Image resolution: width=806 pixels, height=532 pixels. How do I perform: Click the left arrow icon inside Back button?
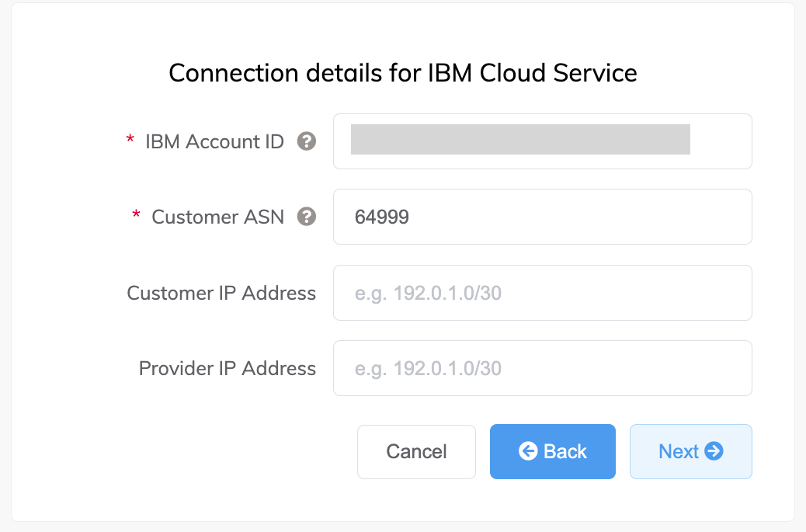pos(530,451)
